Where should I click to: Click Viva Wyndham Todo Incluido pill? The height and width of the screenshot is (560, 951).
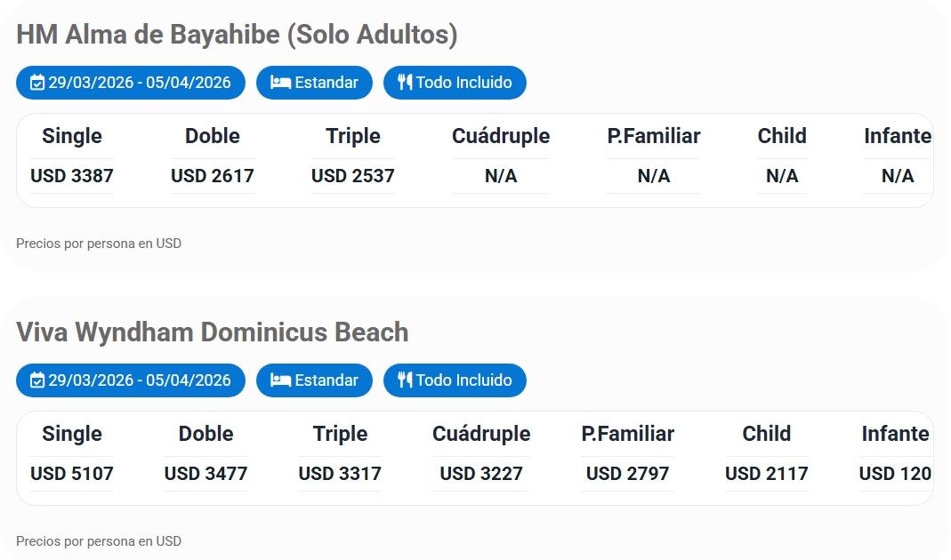click(x=455, y=380)
